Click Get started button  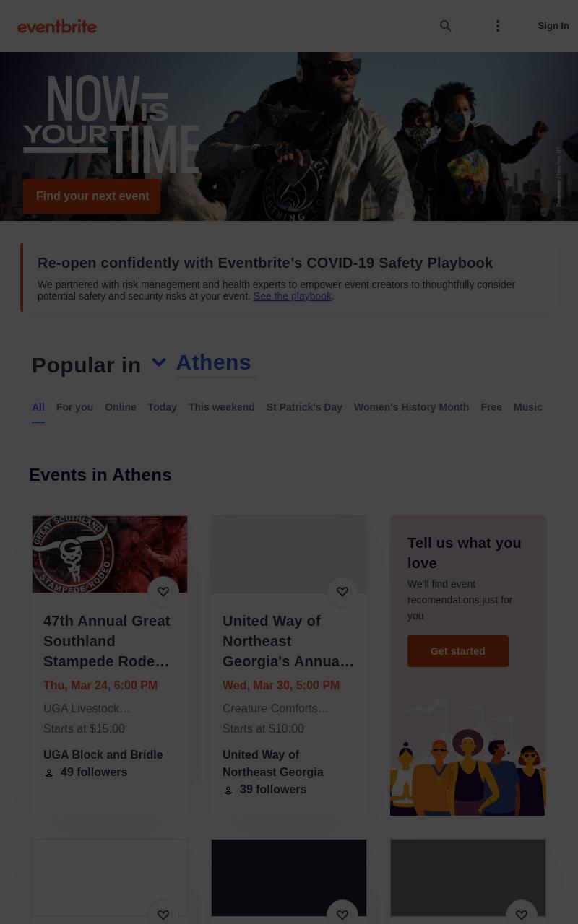click(x=458, y=651)
